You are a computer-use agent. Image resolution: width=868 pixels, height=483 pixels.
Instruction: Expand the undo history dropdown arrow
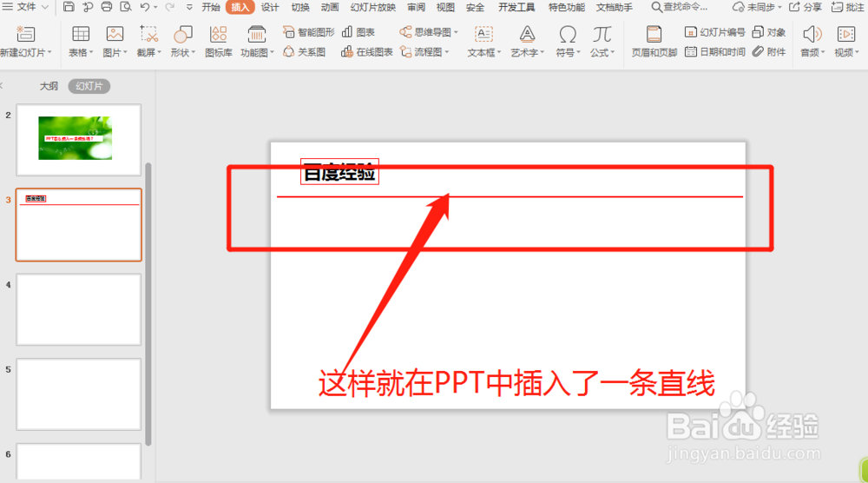pyautogui.click(x=155, y=7)
